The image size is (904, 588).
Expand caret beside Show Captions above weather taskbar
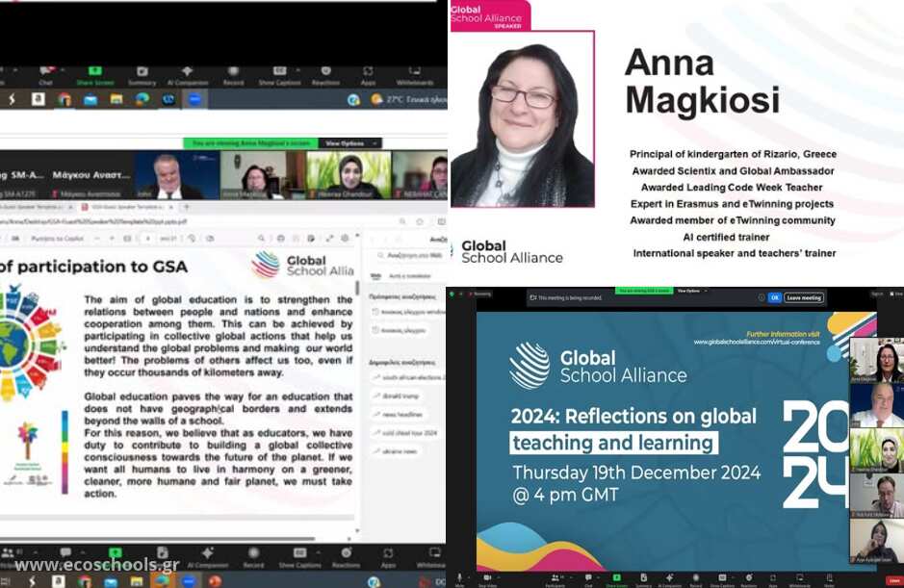click(297, 70)
